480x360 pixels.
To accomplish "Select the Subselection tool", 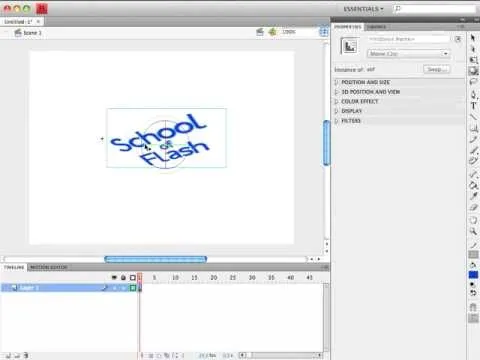I will click(x=473, y=49).
